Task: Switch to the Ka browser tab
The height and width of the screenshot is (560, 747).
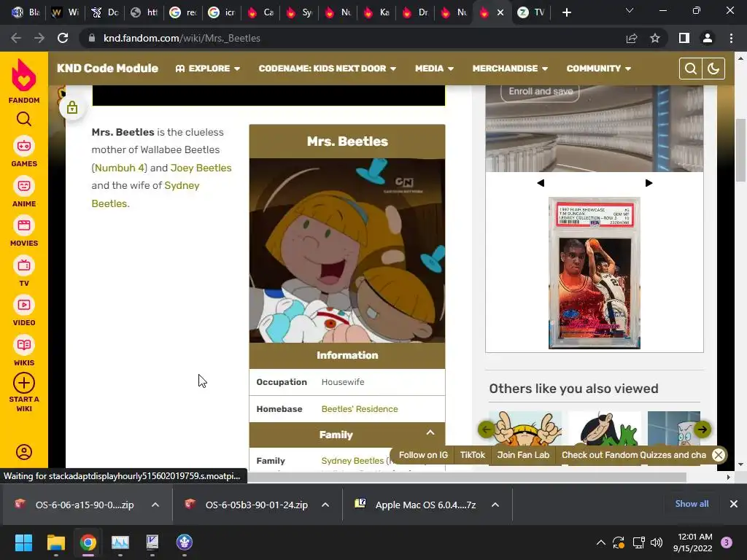Action: point(376,12)
